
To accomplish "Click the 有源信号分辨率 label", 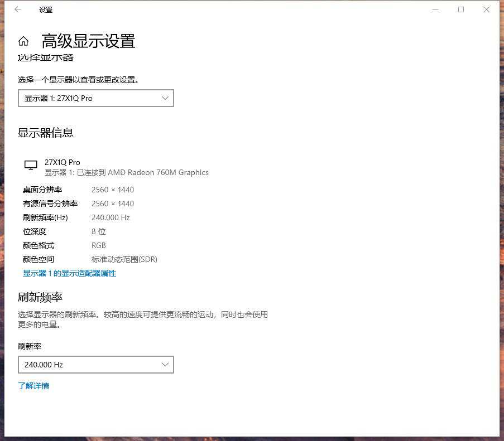I will point(50,203).
